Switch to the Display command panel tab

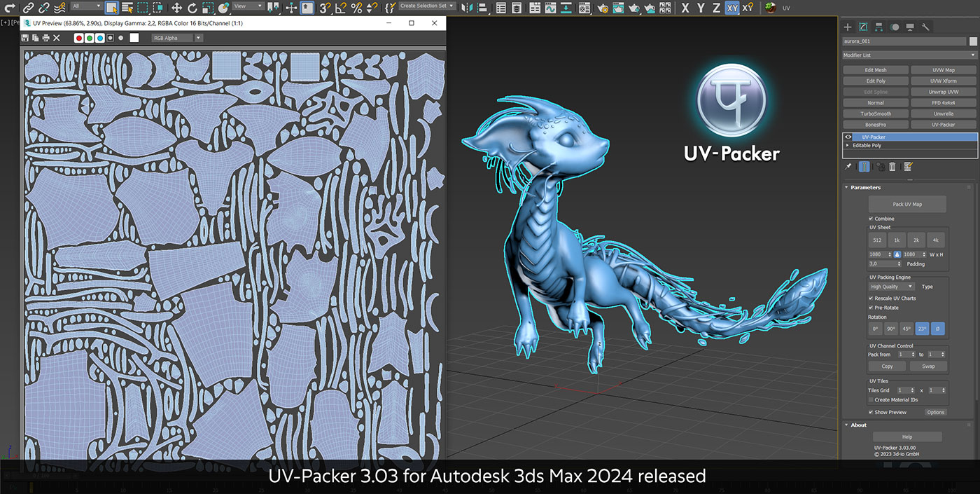pos(910,27)
